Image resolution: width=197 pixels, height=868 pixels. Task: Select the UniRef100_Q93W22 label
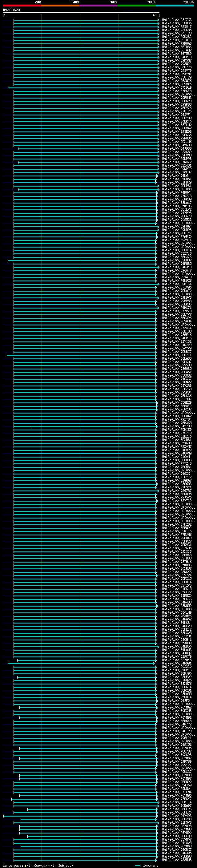[176, 64]
